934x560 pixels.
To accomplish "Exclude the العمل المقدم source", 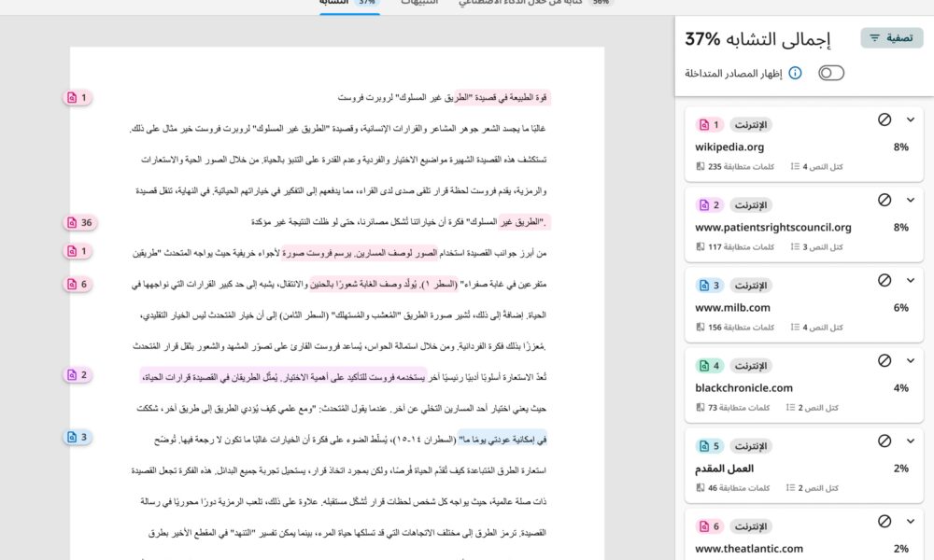I will click(x=884, y=441).
